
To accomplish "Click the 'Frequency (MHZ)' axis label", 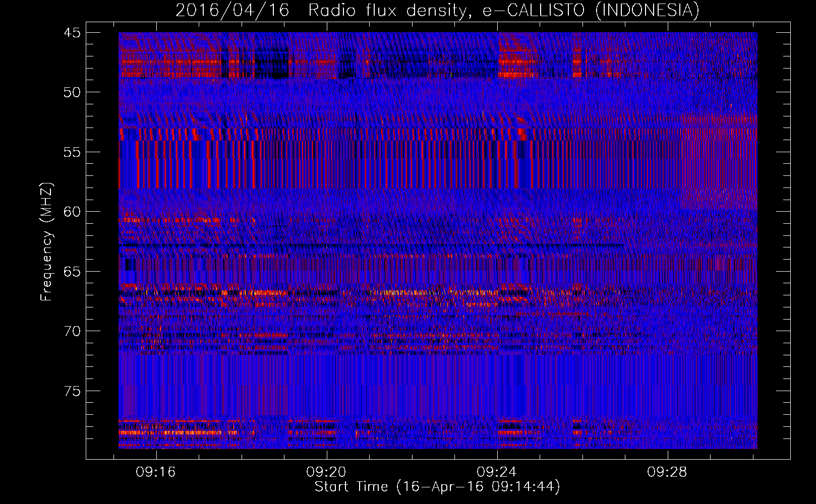I will 46,242.
